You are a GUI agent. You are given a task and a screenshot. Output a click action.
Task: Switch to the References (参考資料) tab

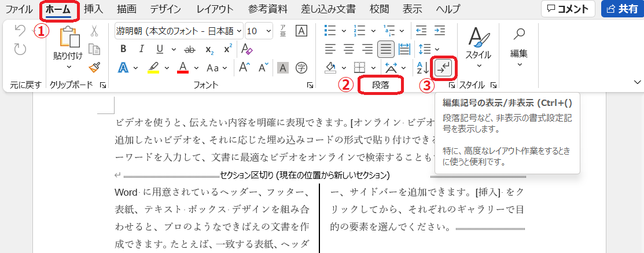click(268, 9)
